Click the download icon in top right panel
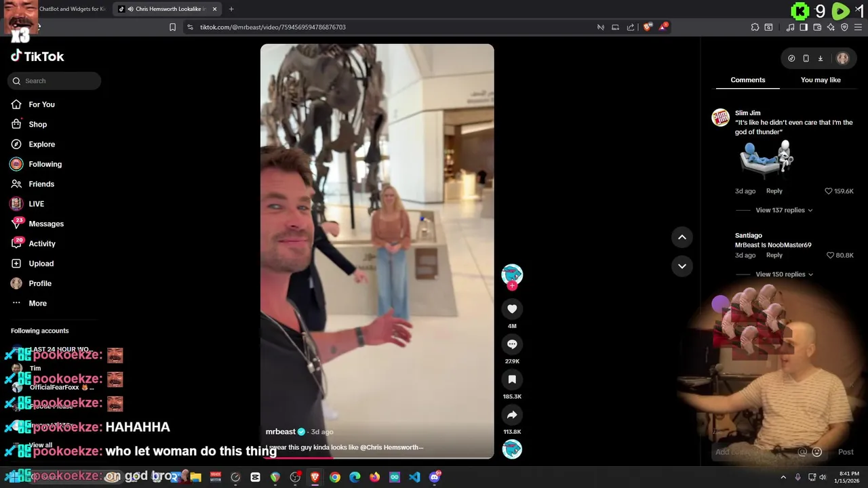868x488 pixels. (820, 58)
